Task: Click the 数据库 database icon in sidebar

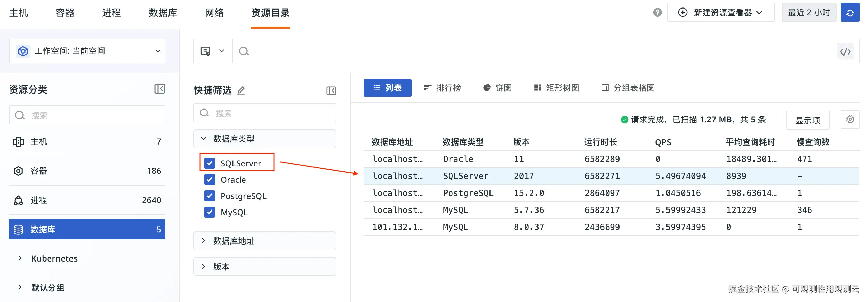Action: click(x=18, y=230)
